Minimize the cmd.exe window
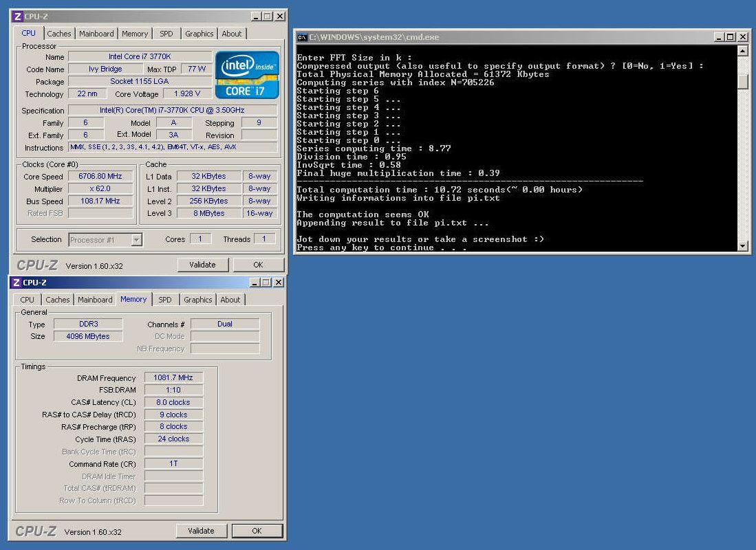756x550 pixels. (x=720, y=37)
